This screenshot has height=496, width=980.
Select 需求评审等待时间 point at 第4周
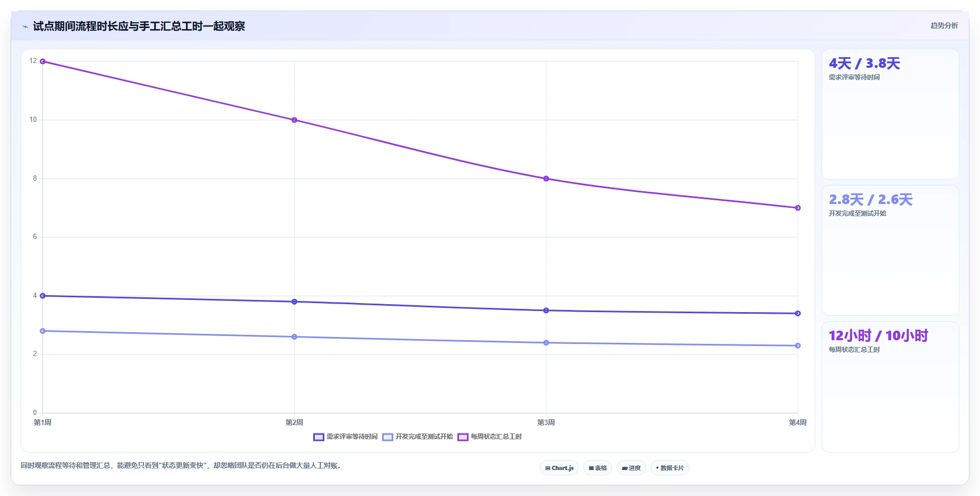coord(798,313)
